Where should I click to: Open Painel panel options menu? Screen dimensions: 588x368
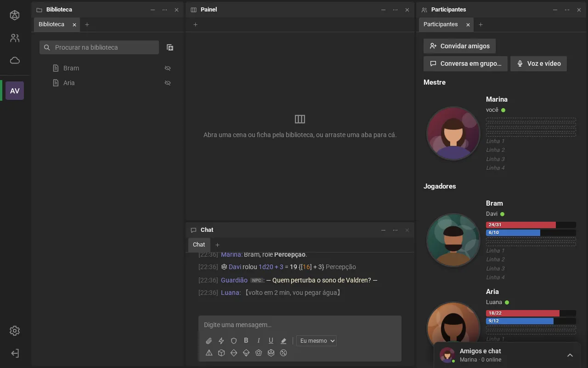(395, 10)
